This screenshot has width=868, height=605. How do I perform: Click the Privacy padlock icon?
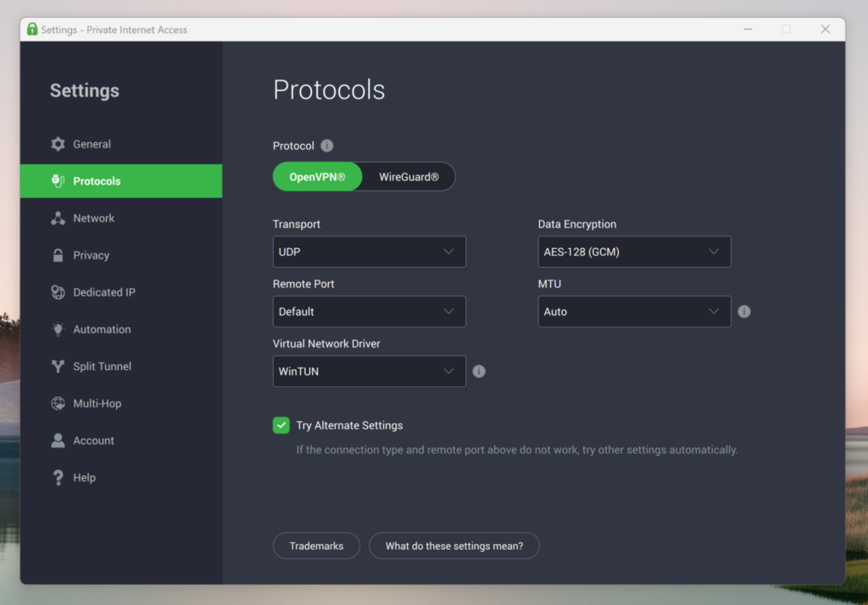pos(58,255)
